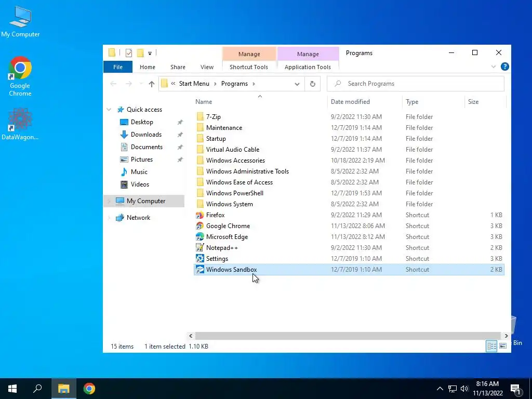
Task: Switch to the View ribbon tab
Action: tap(207, 67)
